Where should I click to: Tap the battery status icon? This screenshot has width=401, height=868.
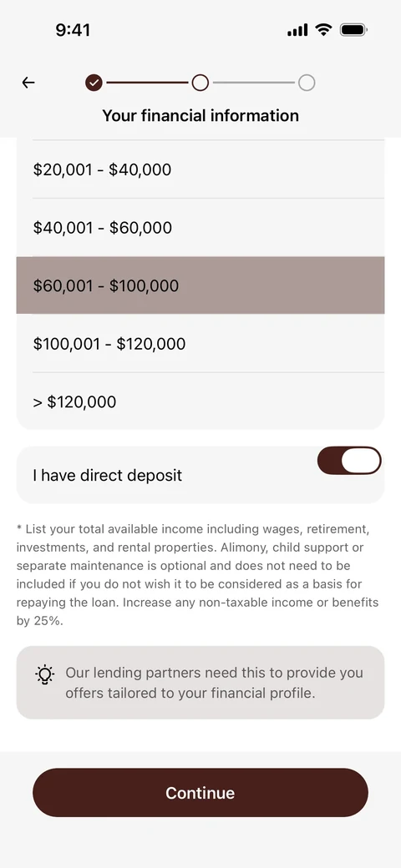coord(353,30)
